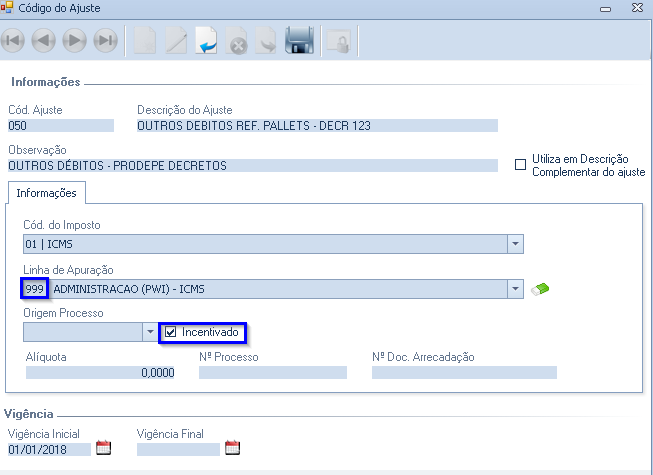Open the Vigência Final calendar picker
Screen dimensions: 653x475
point(232,448)
